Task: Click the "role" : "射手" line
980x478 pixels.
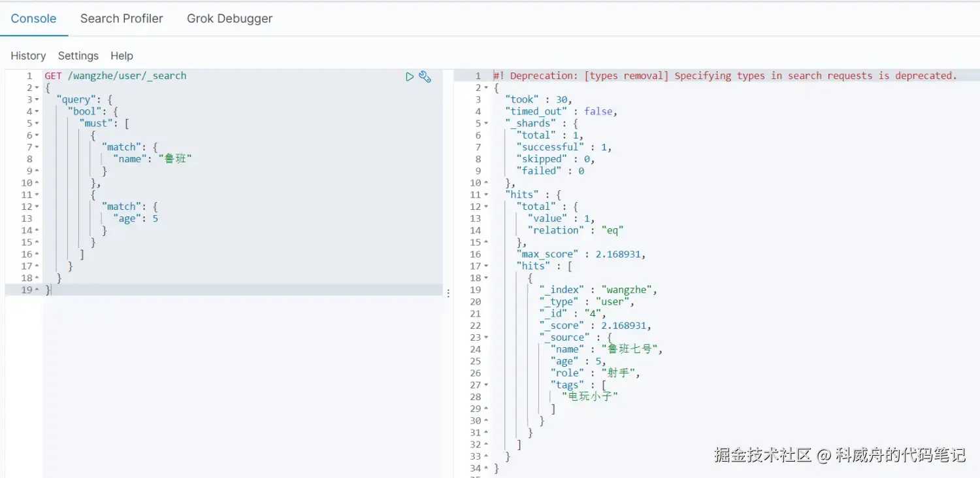Action: (x=595, y=373)
